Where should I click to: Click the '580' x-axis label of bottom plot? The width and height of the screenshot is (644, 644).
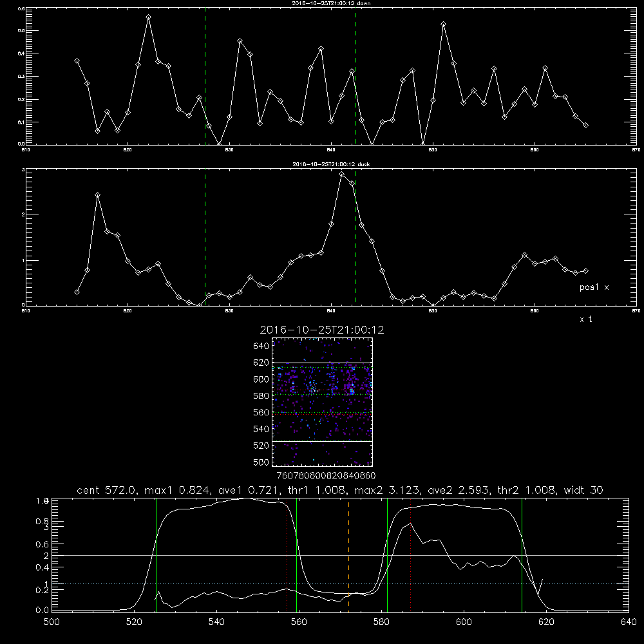(381, 622)
